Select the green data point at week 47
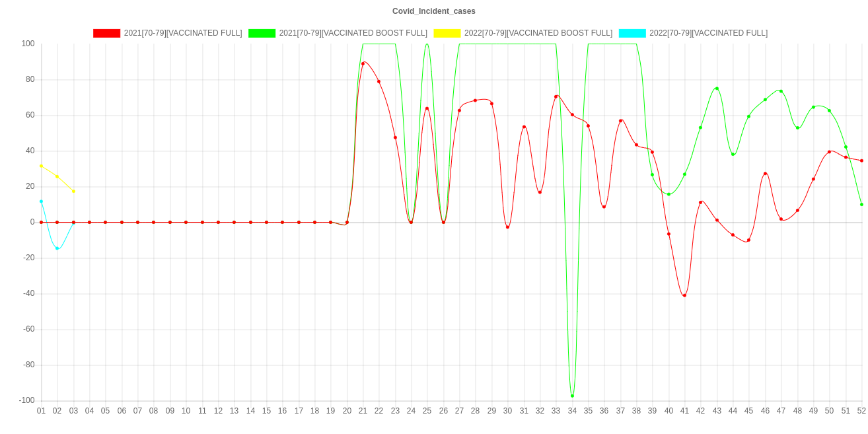 (x=781, y=91)
